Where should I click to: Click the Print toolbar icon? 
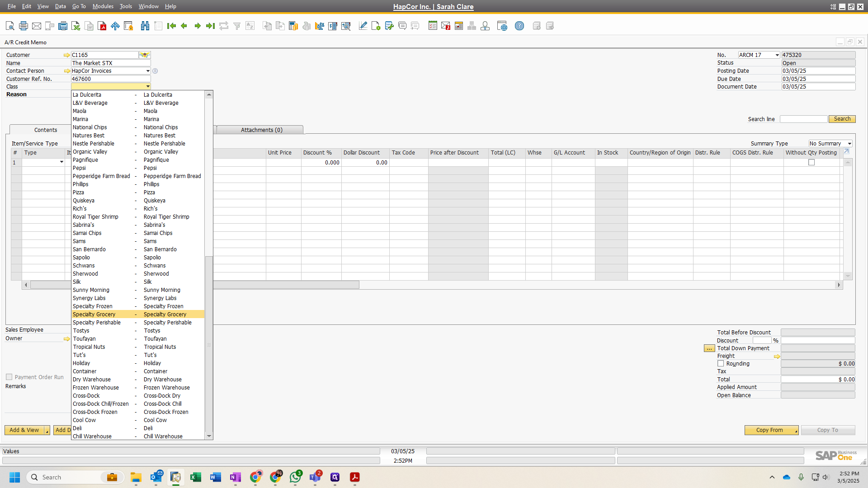(24, 26)
